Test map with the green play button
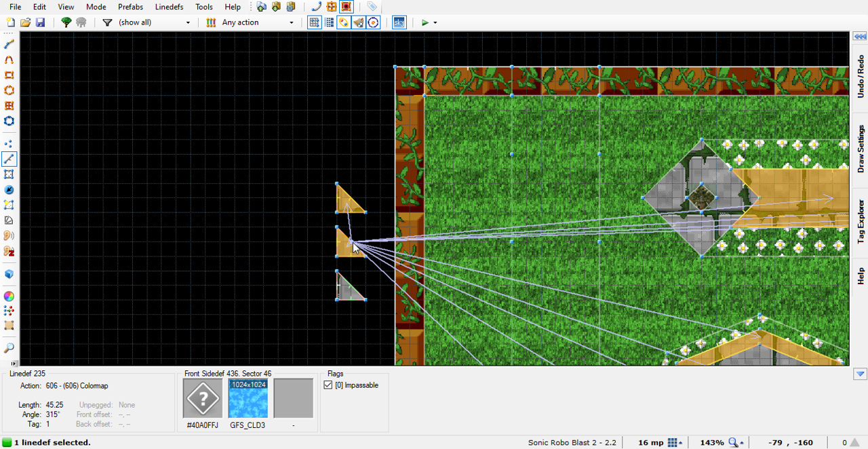 (x=425, y=22)
